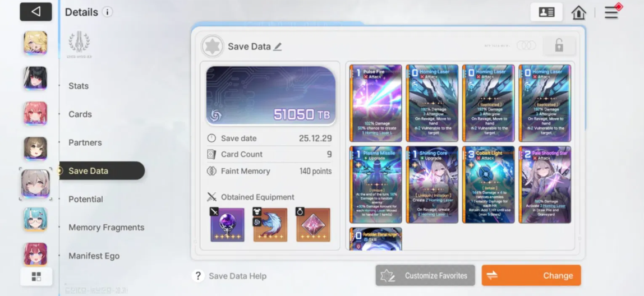Click the Save Data Help question icon
This screenshot has height=296, width=644.
[x=198, y=276]
